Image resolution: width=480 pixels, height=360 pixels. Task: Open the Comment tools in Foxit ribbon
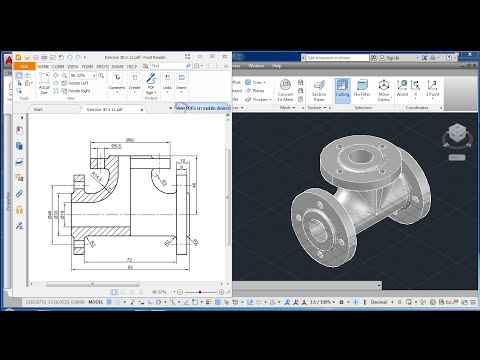pos(117,82)
